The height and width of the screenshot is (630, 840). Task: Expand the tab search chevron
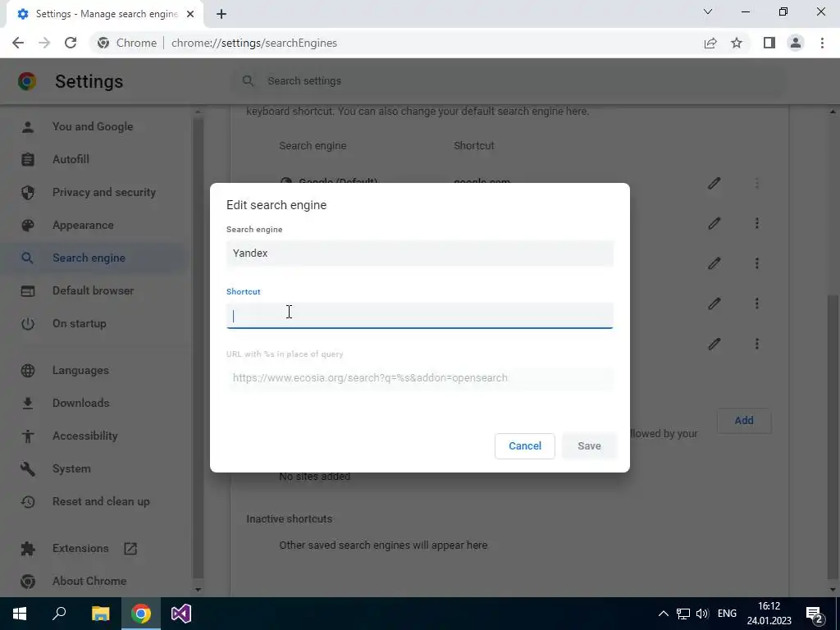708,11
